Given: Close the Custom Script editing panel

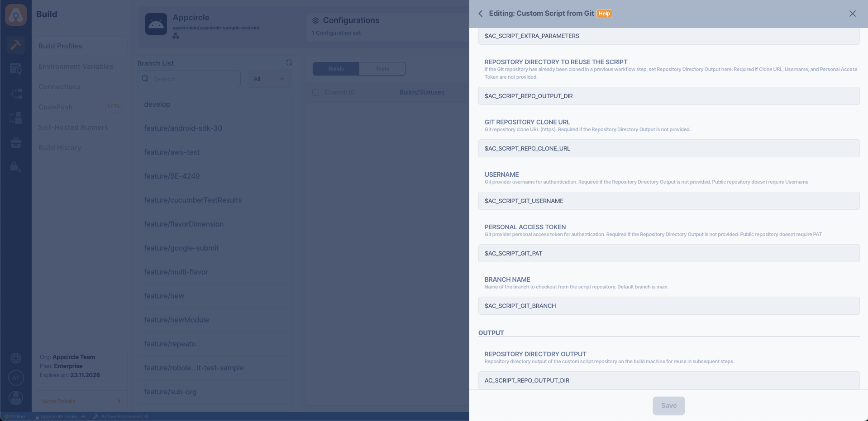Looking at the screenshot, I should click(852, 14).
